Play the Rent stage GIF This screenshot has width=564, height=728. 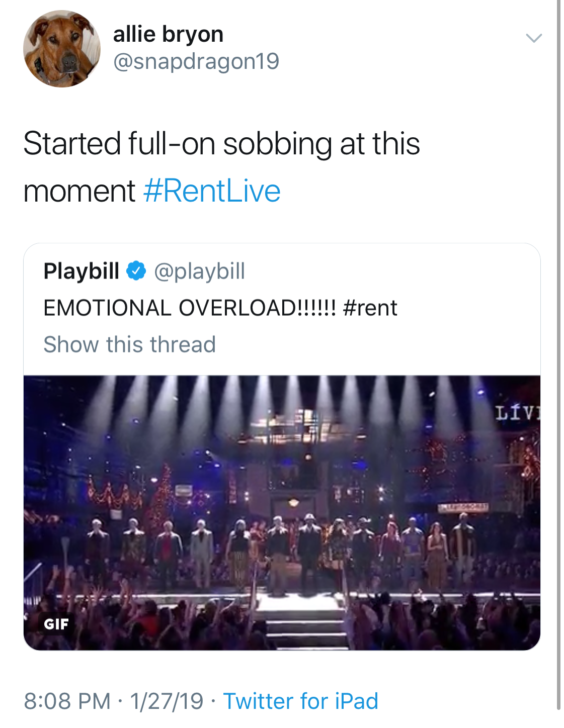pos(282,513)
